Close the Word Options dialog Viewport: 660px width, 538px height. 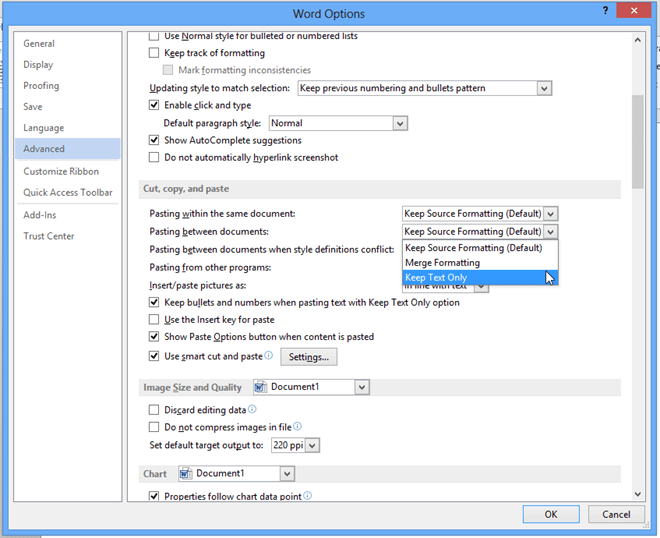(634, 11)
